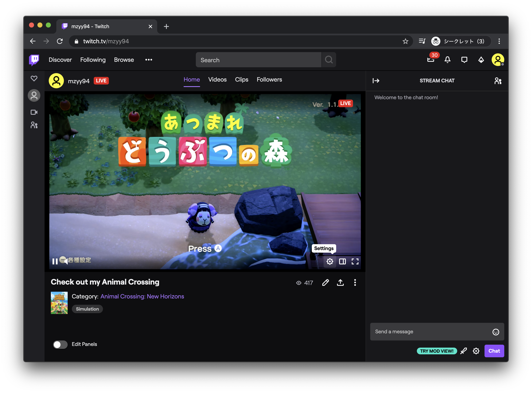Toggle theatre mode on the player
532x393 pixels.
point(342,261)
